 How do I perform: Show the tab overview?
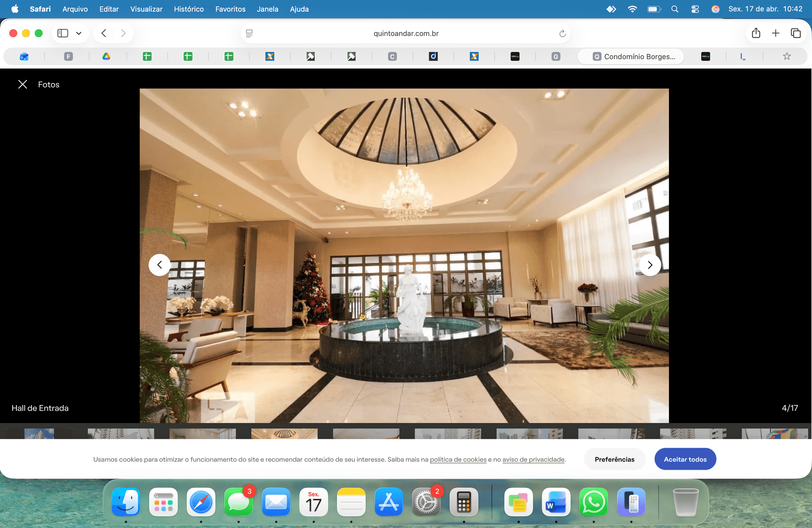pos(796,33)
